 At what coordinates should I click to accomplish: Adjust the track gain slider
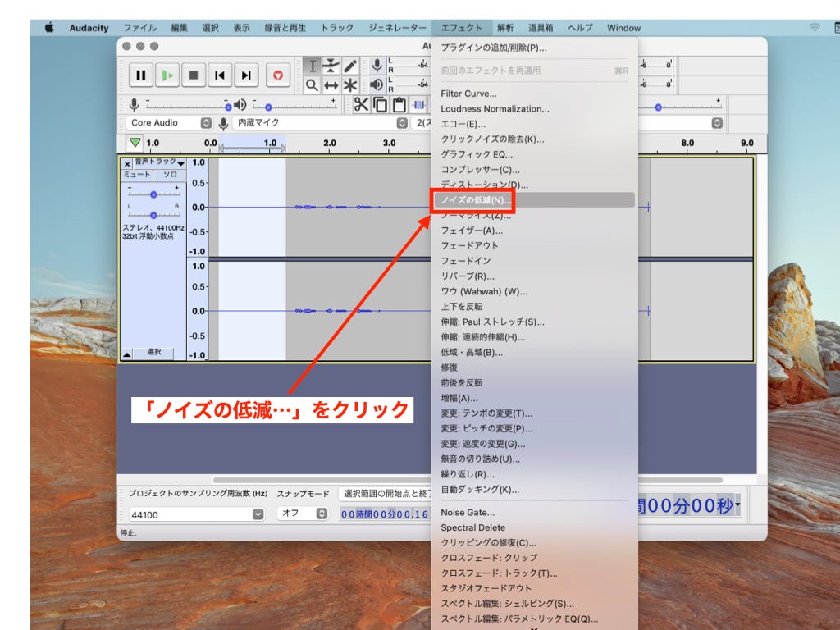153,194
